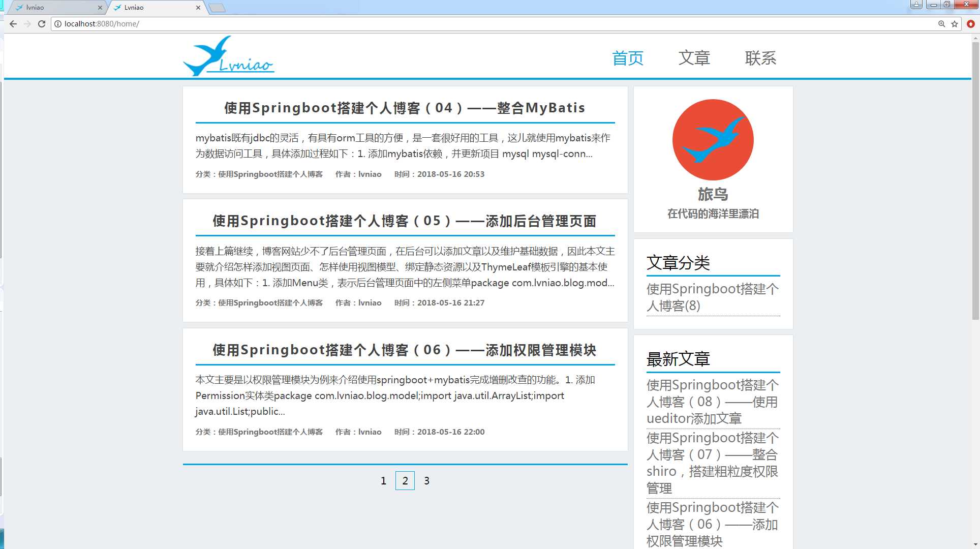Viewport: 980px width, 549px height.
Task: Click page 2 in pagination
Action: [x=405, y=481]
